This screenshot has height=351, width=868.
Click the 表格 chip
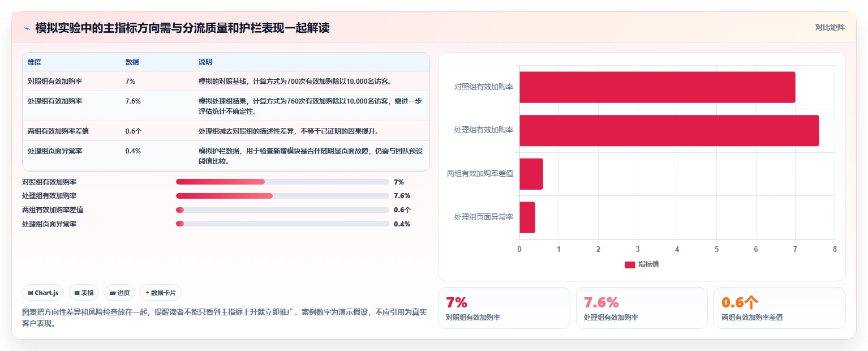[x=84, y=293]
